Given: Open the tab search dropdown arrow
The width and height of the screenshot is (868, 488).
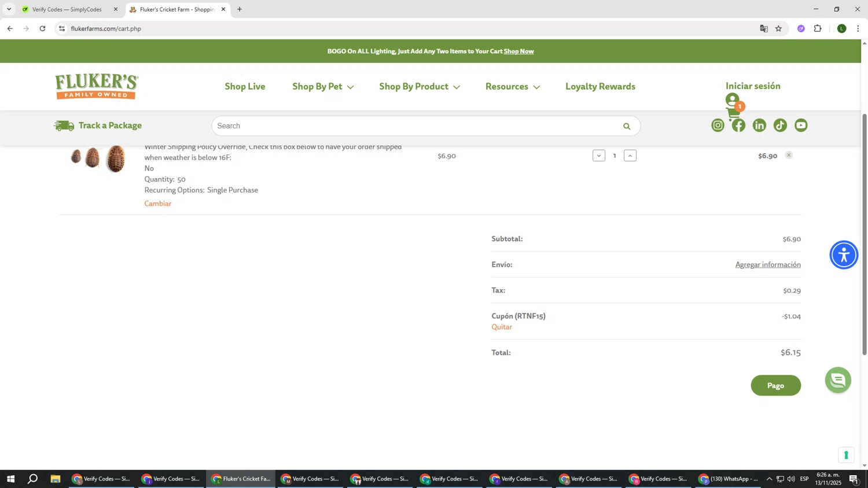Looking at the screenshot, I should (9, 9).
